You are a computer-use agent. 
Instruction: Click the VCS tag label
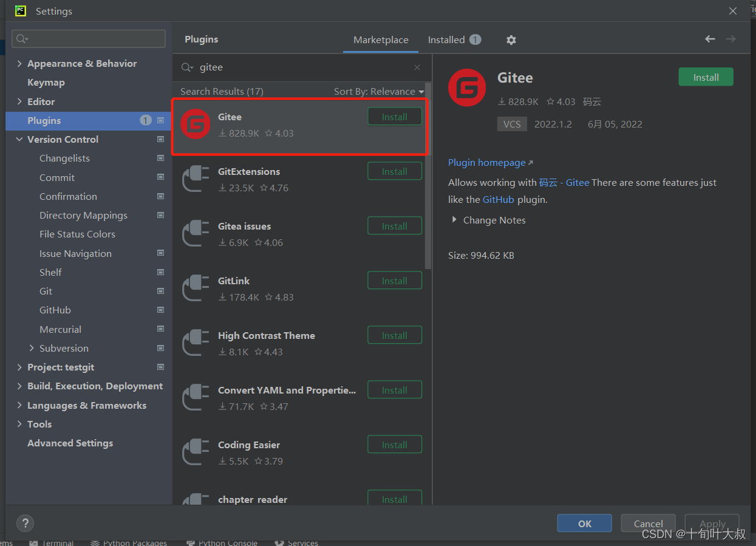[x=512, y=124]
